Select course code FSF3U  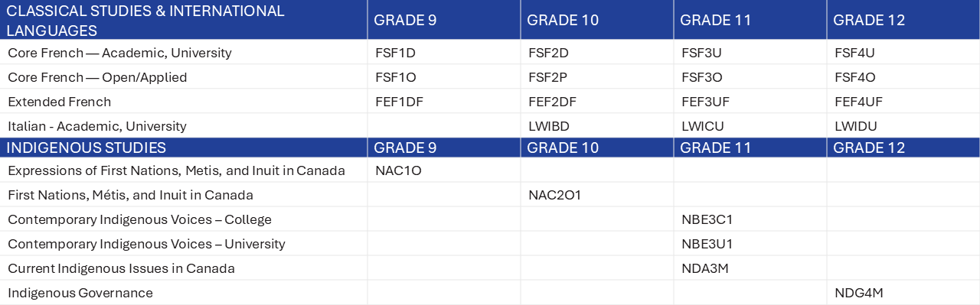click(x=702, y=53)
